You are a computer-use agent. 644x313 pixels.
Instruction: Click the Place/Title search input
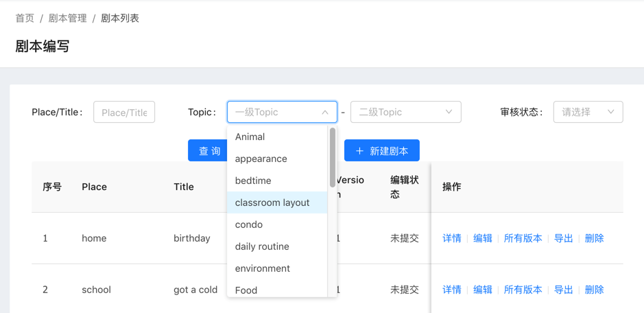click(x=124, y=112)
